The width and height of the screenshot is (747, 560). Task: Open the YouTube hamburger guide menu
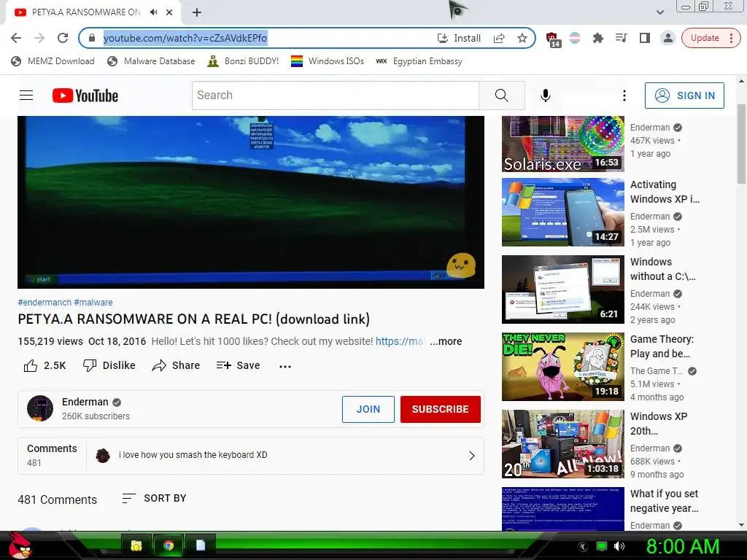[x=26, y=96]
